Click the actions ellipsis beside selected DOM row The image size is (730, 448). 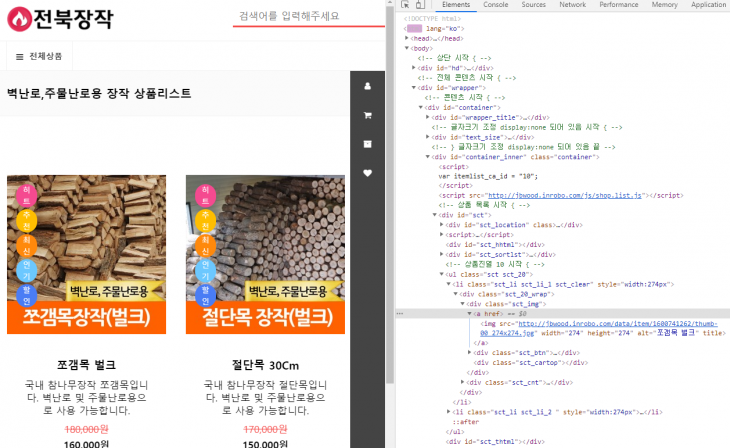tap(399, 313)
